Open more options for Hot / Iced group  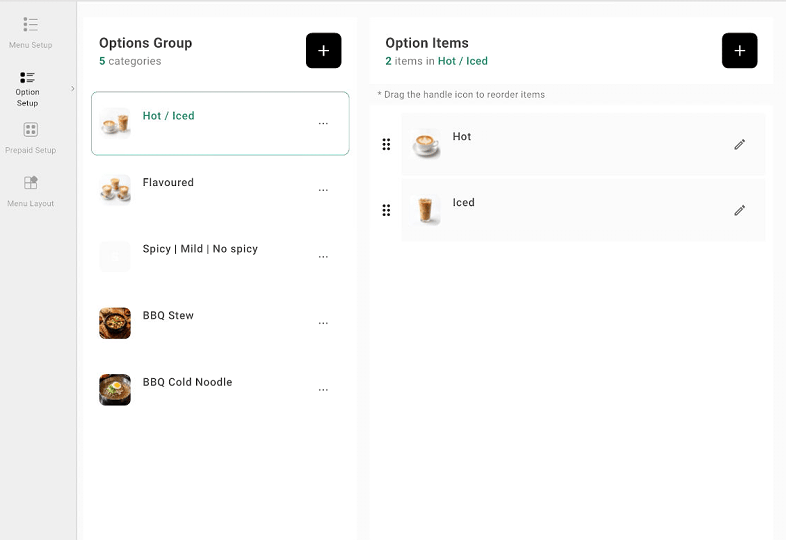(x=323, y=123)
